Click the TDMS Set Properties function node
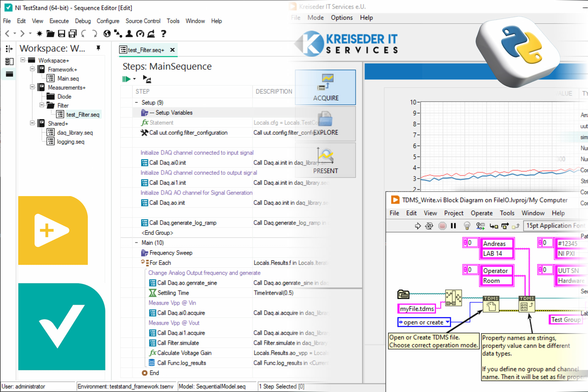 click(x=527, y=304)
